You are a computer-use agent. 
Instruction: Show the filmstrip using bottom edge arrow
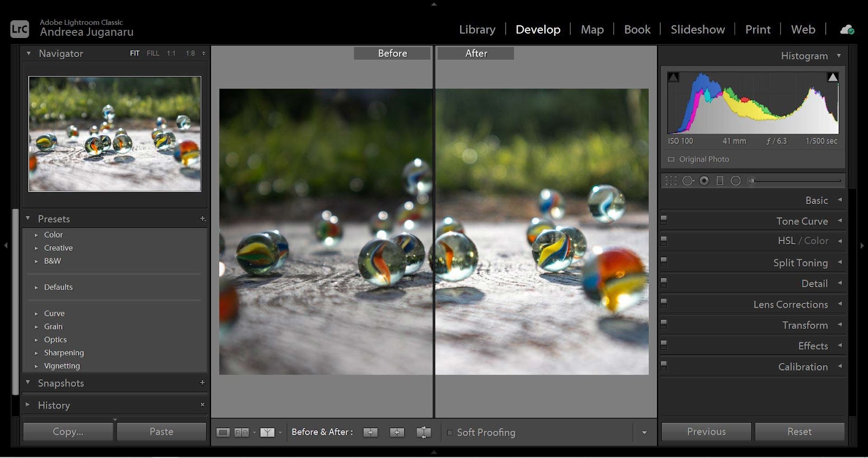pos(434,452)
